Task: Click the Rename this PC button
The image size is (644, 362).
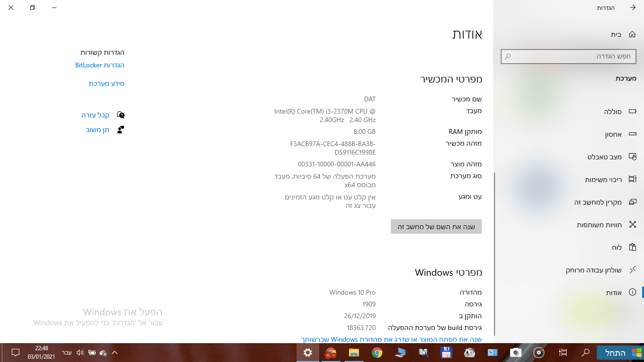Action: (436, 226)
